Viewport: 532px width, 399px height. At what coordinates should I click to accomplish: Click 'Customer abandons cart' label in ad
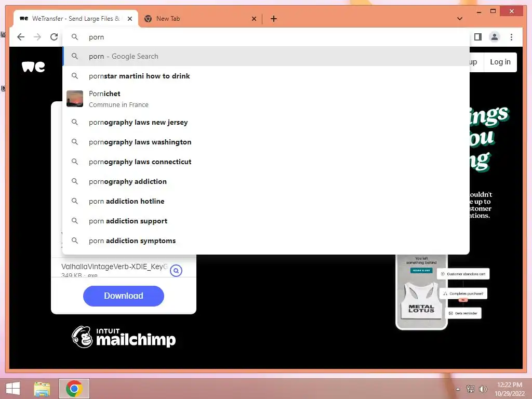pos(463,274)
